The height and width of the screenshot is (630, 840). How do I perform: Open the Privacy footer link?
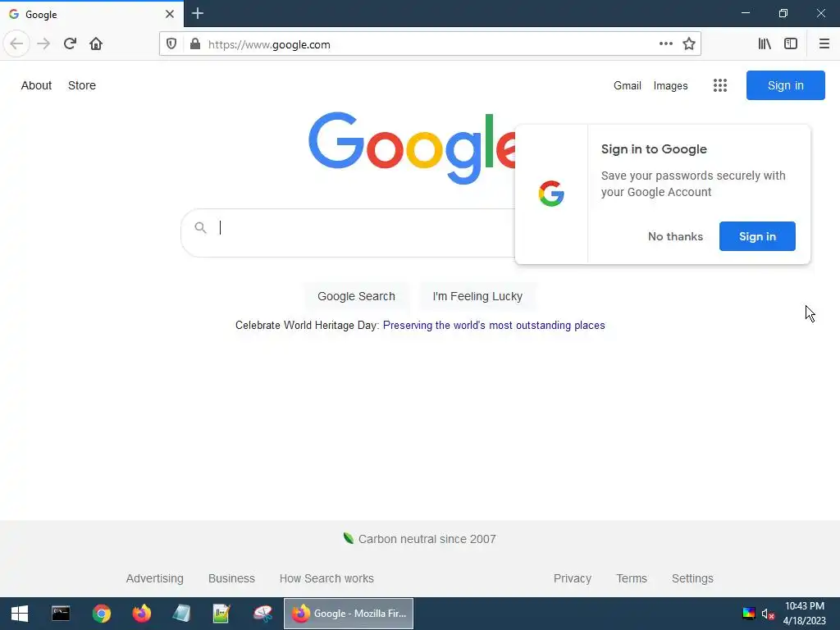572,578
